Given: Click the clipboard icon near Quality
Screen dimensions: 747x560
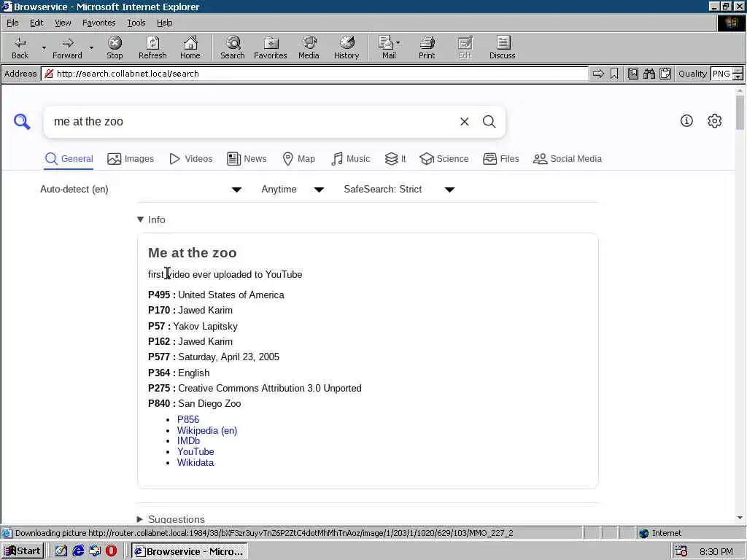Looking at the screenshot, I should (x=665, y=74).
